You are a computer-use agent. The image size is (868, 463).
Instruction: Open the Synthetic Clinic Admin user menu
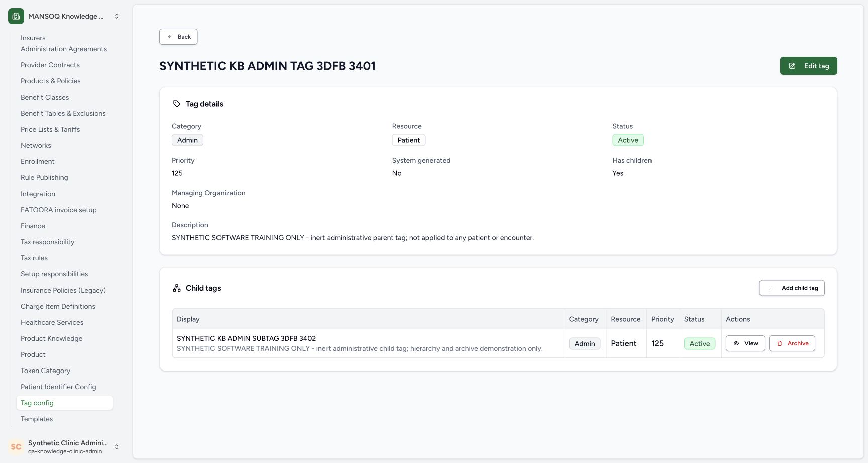(x=64, y=446)
